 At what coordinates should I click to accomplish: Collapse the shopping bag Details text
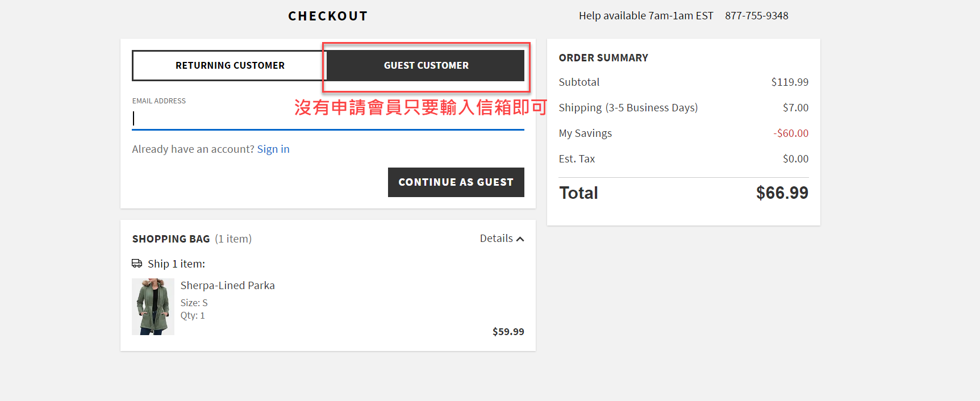tap(496, 239)
